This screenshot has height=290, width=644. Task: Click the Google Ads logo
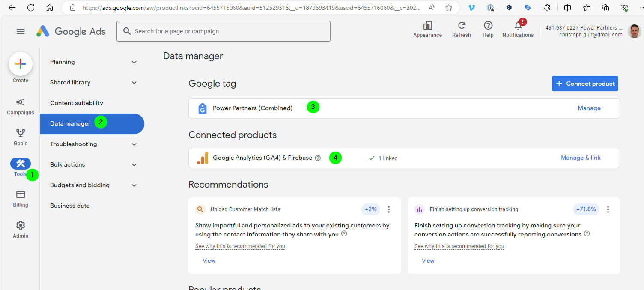point(71,31)
